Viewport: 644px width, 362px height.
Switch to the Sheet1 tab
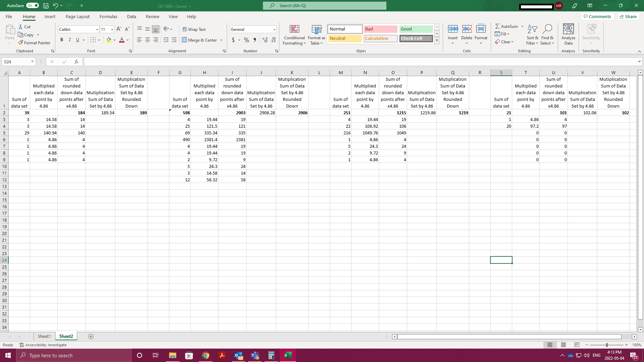[44, 336]
